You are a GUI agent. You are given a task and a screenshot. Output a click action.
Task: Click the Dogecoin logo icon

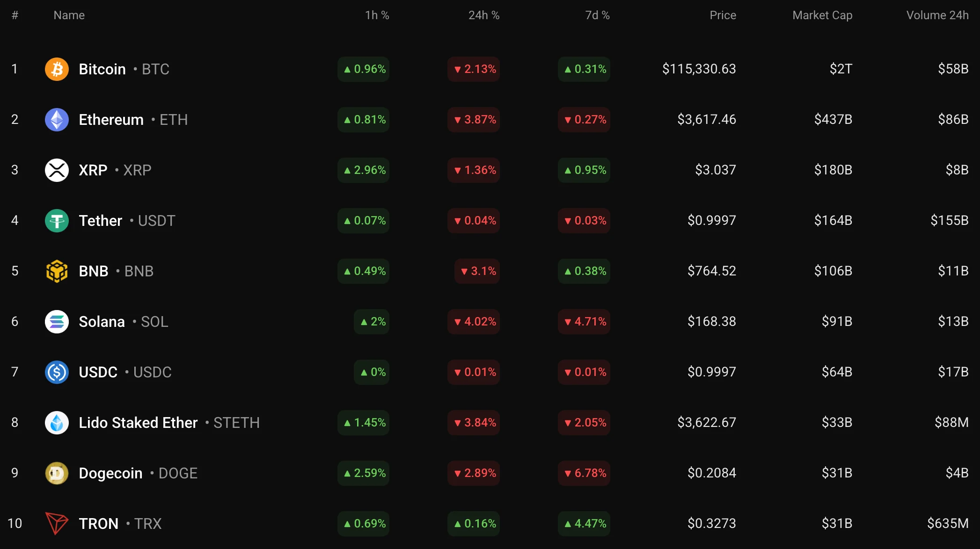coord(57,473)
